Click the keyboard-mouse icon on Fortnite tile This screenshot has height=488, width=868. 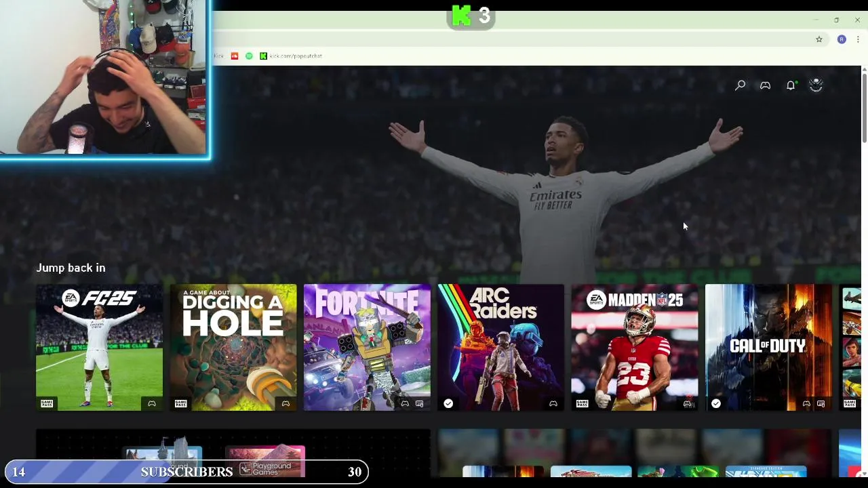(x=419, y=404)
